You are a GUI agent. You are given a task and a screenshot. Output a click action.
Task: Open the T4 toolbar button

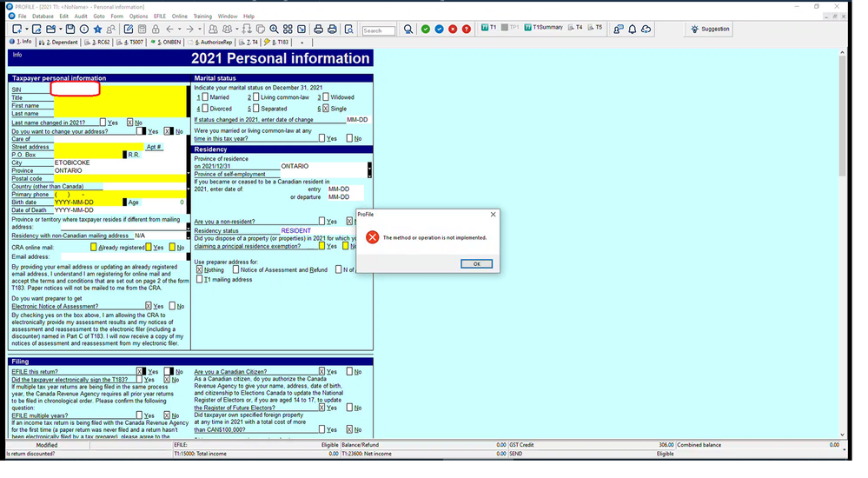click(x=576, y=27)
